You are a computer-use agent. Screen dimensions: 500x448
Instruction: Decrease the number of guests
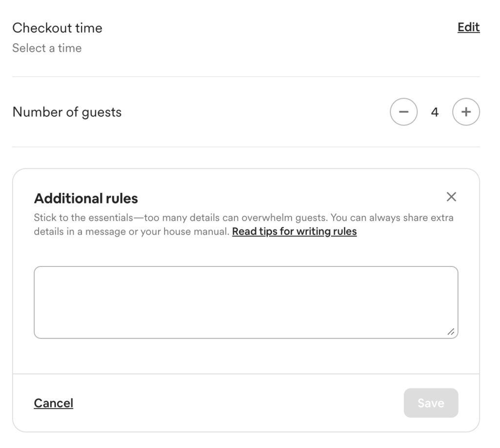tap(404, 112)
